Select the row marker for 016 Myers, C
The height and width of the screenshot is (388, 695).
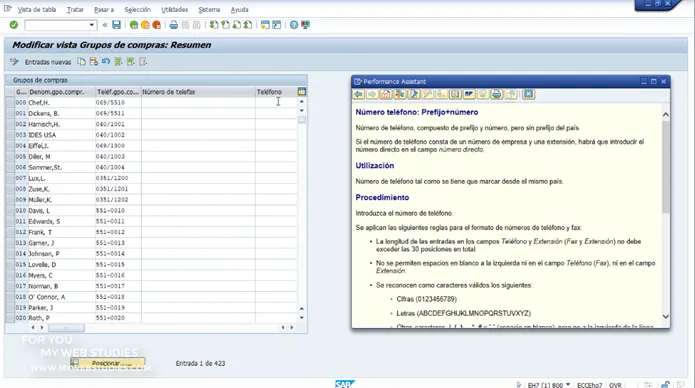click(10, 275)
